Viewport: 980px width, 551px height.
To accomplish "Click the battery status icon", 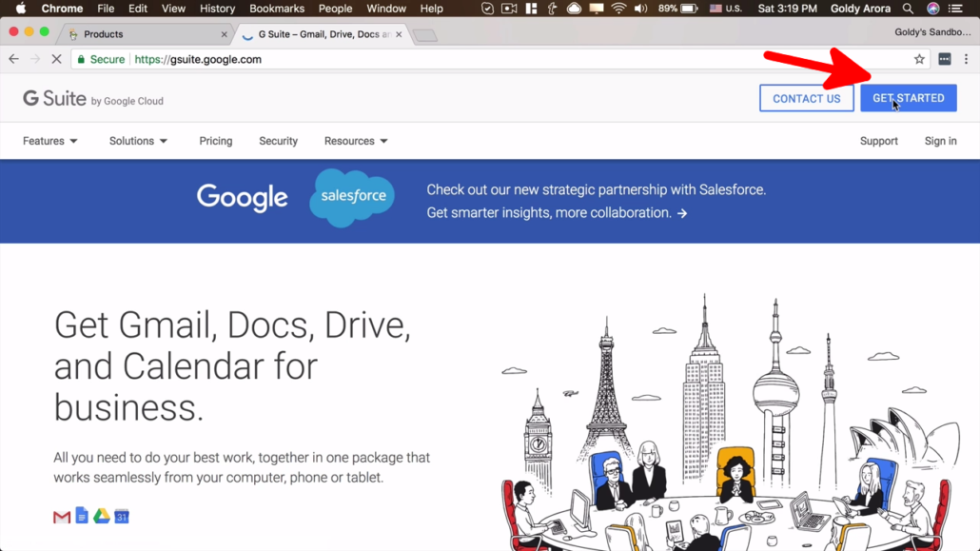I will coord(688,9).
